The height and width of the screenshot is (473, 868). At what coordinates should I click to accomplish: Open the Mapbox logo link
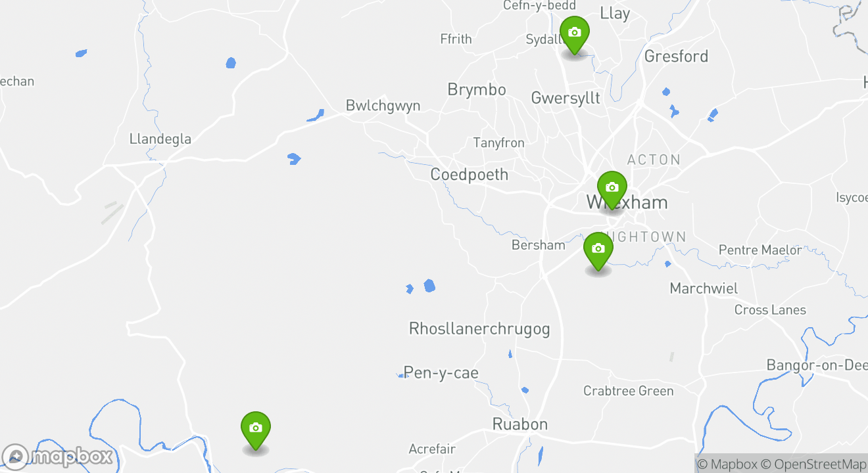coord(57,457)
